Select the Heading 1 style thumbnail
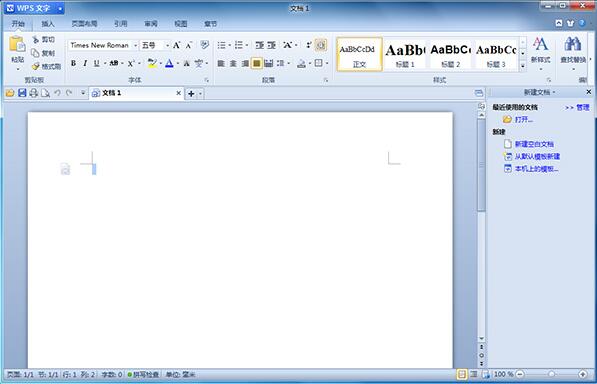The height and width of the screenshot is (384, 597). 405,55
